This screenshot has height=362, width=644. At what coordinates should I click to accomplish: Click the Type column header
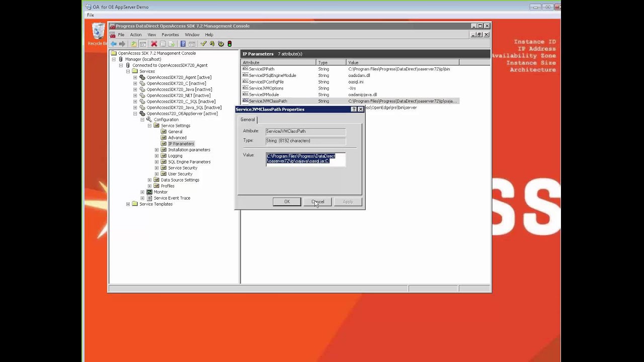click(x=331, y=62)
